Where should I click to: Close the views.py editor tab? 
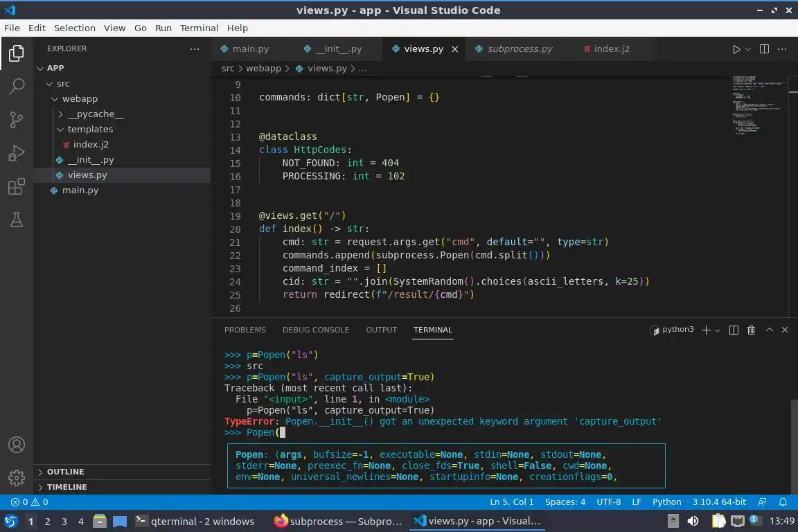click(455, 49)
